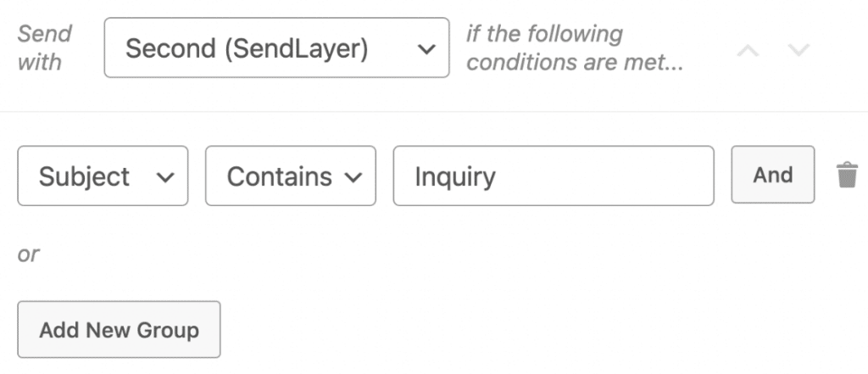Click the word "with" below Send
Screen dimensions: 868x374
pos(40,62)
